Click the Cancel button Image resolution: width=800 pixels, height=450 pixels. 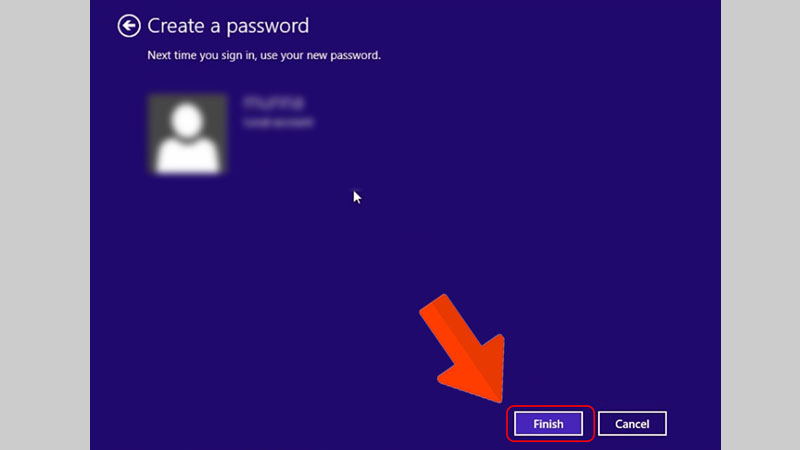(632, 423)
